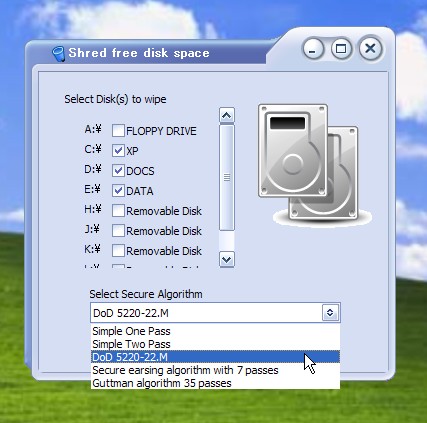Viewport: 427px width, 423px height.
Task: Click the DOCS drive label
Action: [140, 171]
